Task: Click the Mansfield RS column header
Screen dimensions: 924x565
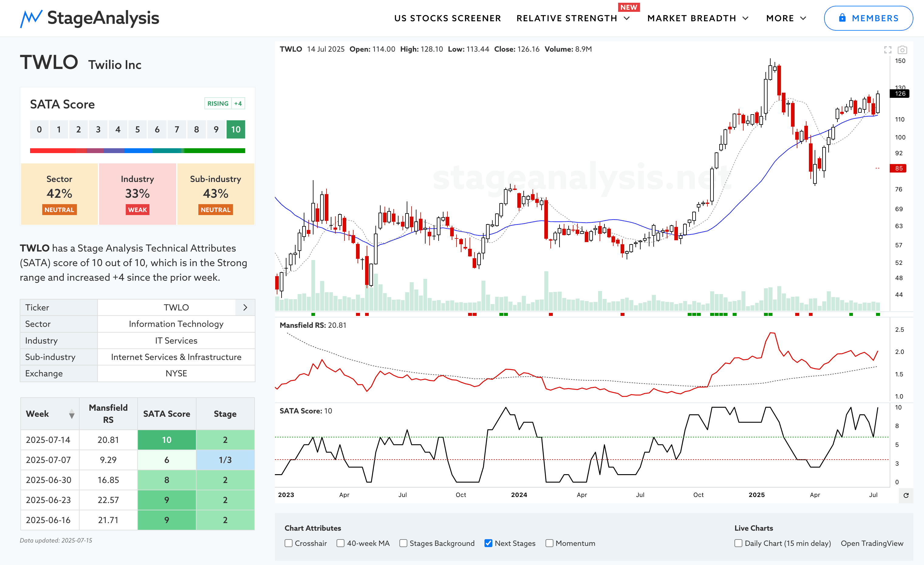Action: pyautogui.click(x=108, y=413)
